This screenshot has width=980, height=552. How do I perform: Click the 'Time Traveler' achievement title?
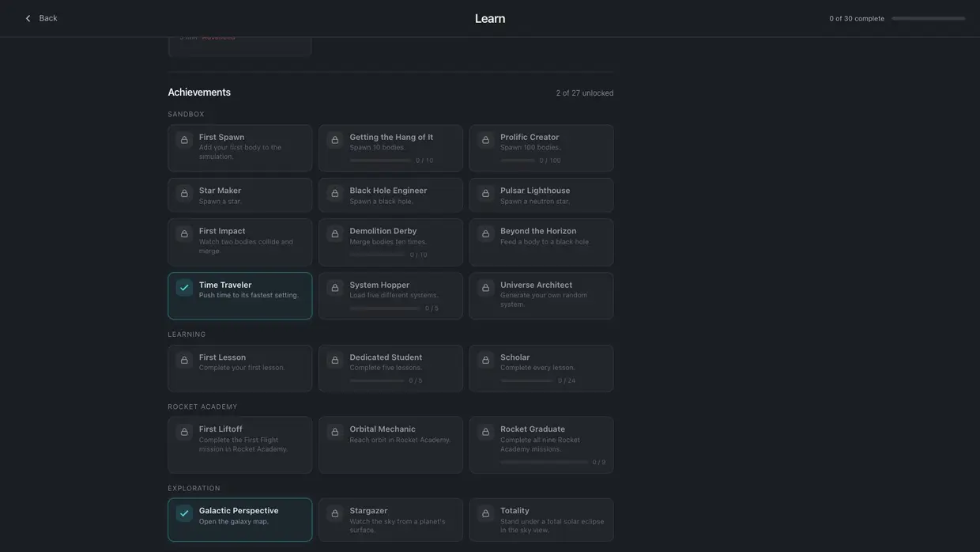[225, 285]
